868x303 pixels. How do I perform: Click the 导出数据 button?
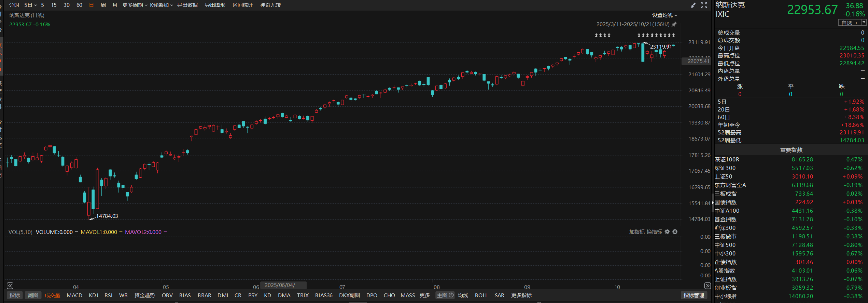click(x=187, y=5)
